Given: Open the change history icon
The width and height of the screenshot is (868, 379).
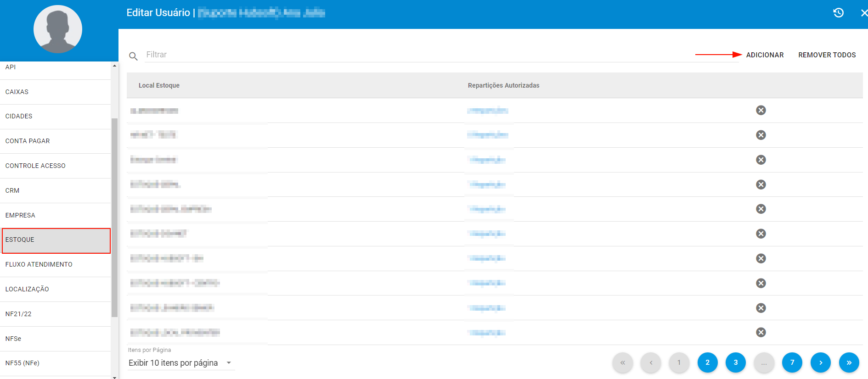Looking at the screenshot, I should coord(839,13).
